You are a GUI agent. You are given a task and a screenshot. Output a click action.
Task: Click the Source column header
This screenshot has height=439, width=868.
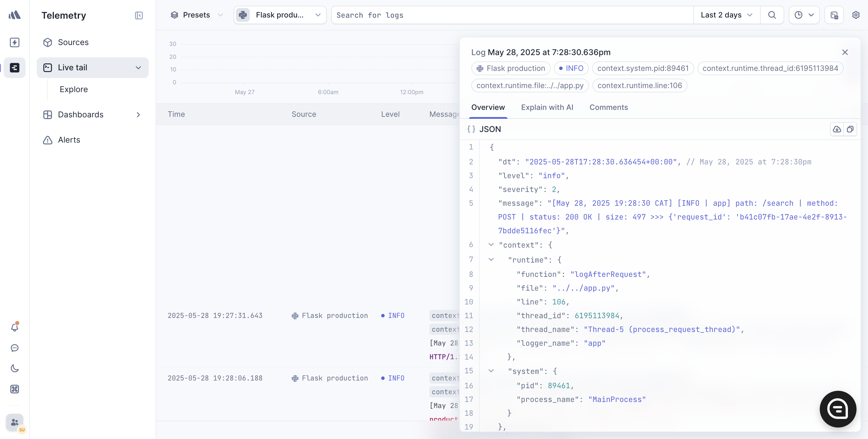coord(304,114)
